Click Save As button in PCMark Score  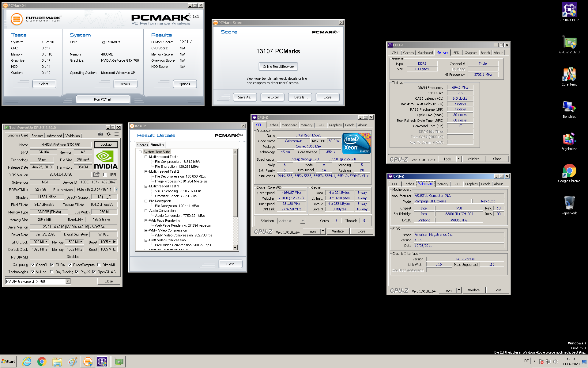point(246,97)
